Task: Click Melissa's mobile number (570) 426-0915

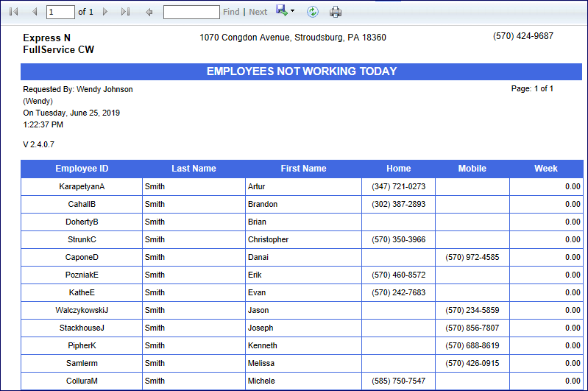Action: 472,363
